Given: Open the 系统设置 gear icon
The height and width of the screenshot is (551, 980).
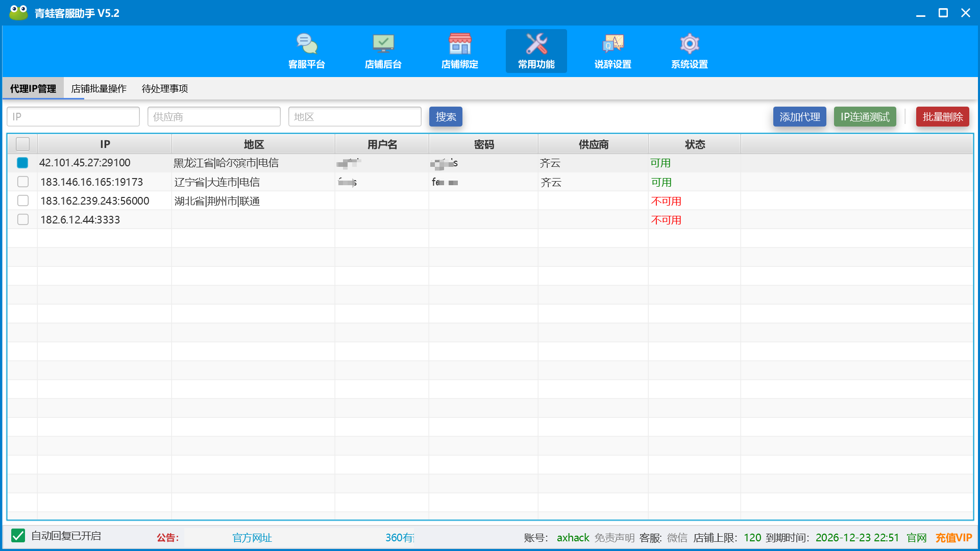Looking at the screenshot, I should click(689, 44).
